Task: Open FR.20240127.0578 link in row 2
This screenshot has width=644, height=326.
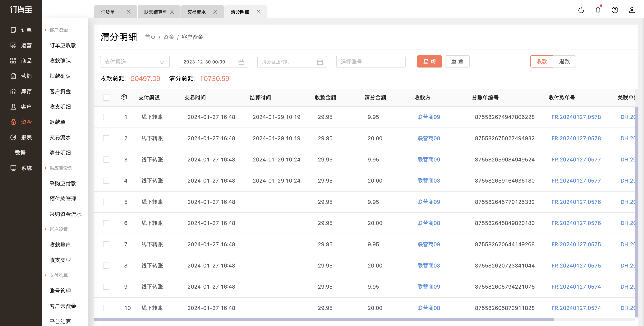Action: coord(576,138)
